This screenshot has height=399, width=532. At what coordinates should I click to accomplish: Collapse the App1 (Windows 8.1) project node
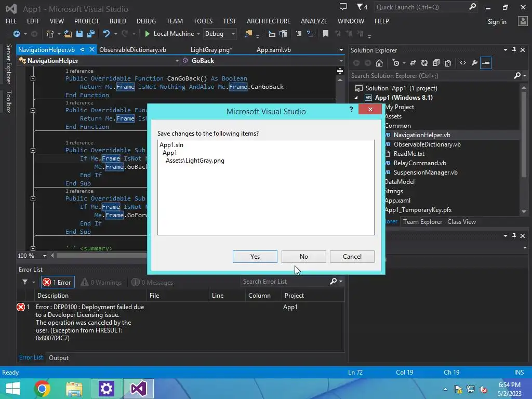tap(356, 98)
